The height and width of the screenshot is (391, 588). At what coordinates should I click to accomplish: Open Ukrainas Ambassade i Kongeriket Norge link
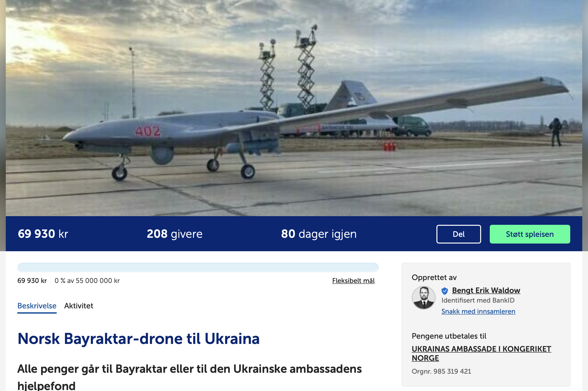481,353
